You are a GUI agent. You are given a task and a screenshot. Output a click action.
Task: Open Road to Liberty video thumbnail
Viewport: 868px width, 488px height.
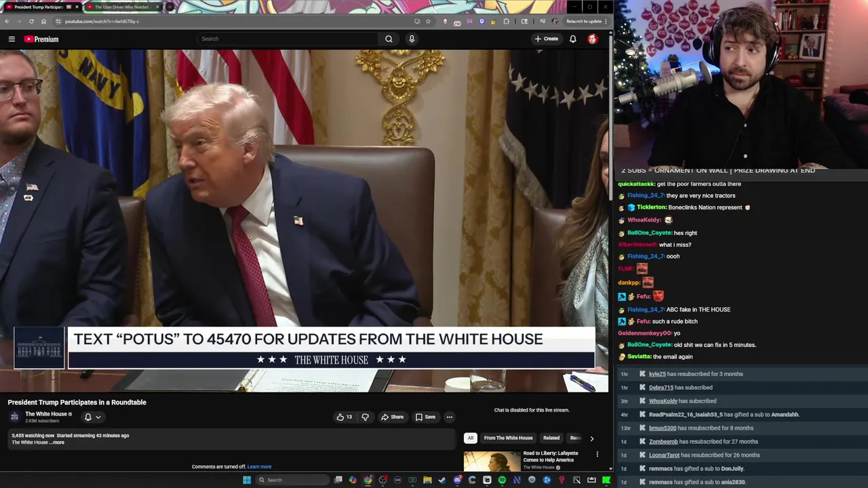coord(492,462)
